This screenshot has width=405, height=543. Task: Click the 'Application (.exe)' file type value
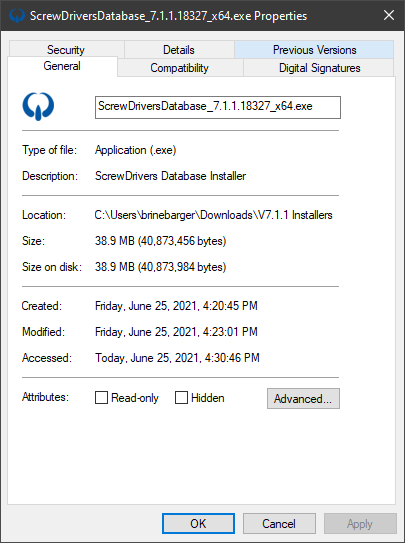pyautogui.click(x=135, y=150)
